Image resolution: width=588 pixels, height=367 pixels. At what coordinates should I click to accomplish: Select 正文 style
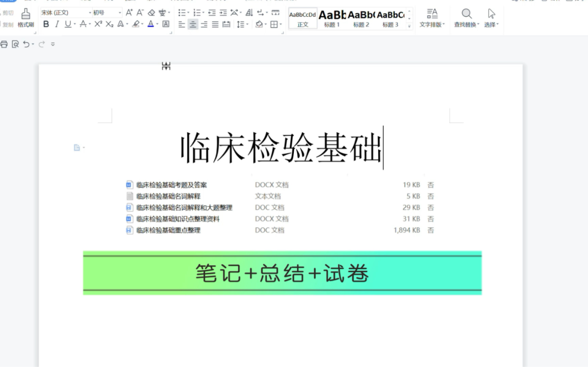[x=303, y=18]
